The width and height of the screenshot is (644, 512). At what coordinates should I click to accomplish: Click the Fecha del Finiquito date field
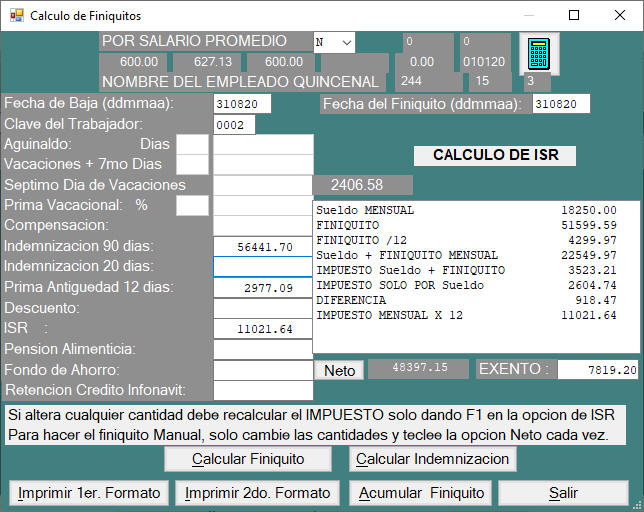560,104
